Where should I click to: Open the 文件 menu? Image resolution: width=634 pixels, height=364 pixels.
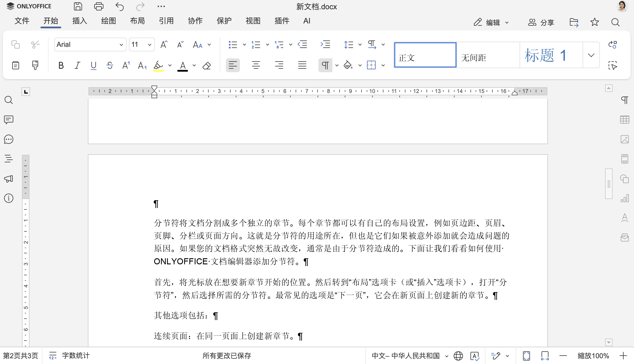(22, 21)
